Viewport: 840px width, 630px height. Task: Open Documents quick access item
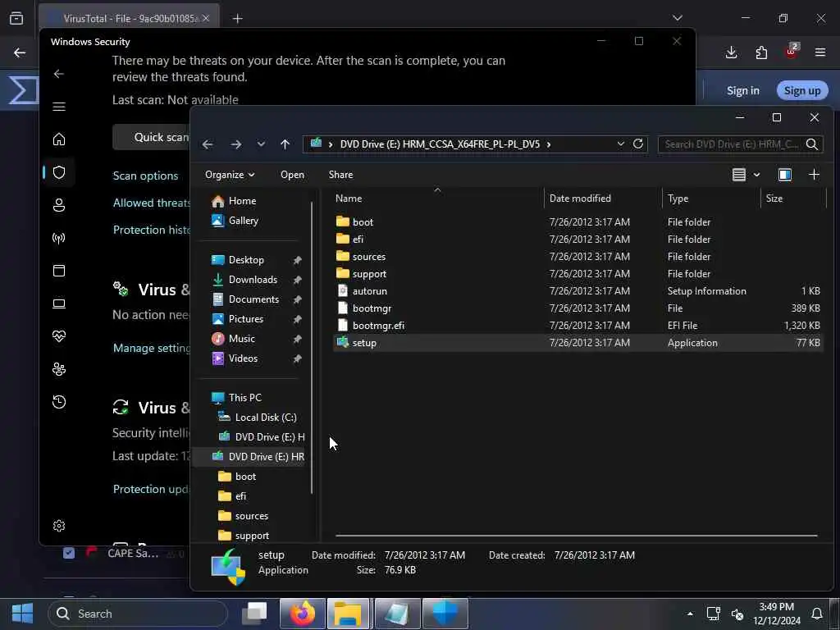tap(245, 299)
